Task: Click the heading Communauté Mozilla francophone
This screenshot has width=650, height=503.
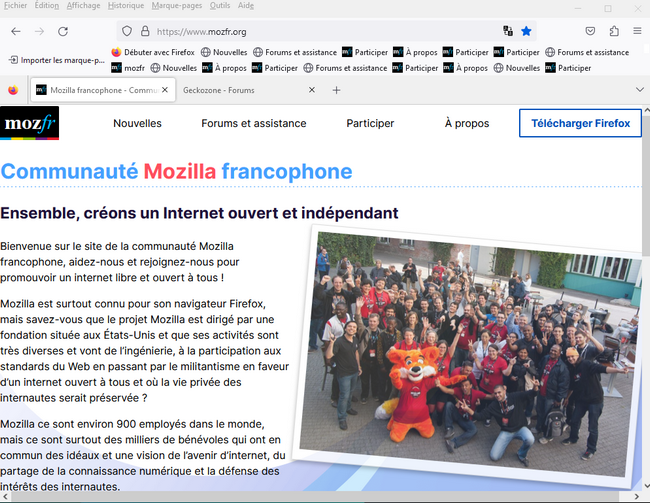Action: [x=177, y=171]
